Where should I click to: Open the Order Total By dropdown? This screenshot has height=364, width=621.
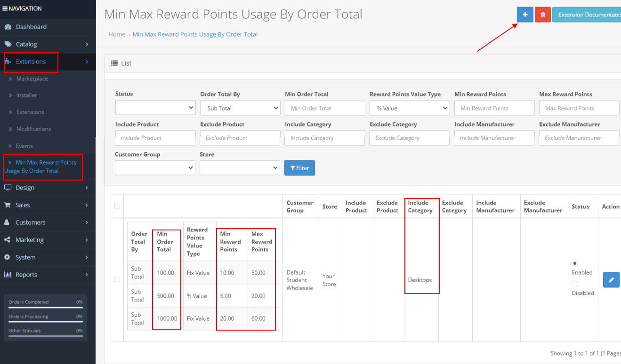pyautogui.click(x=240, y=108)
